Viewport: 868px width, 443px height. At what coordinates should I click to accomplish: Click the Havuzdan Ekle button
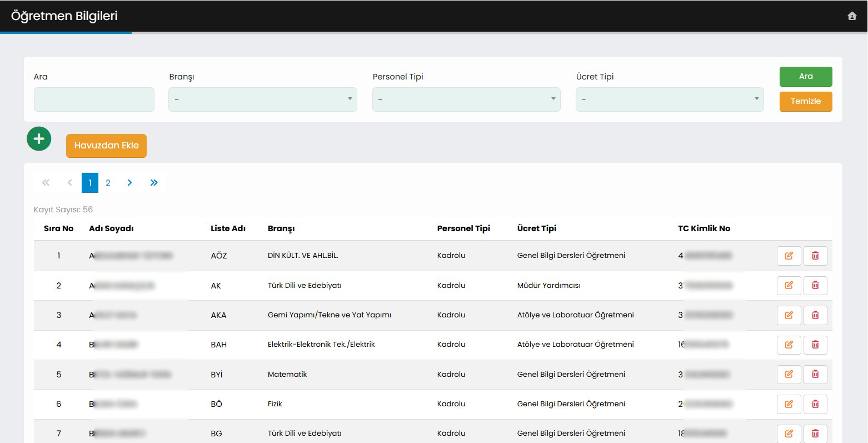(106, 146)
